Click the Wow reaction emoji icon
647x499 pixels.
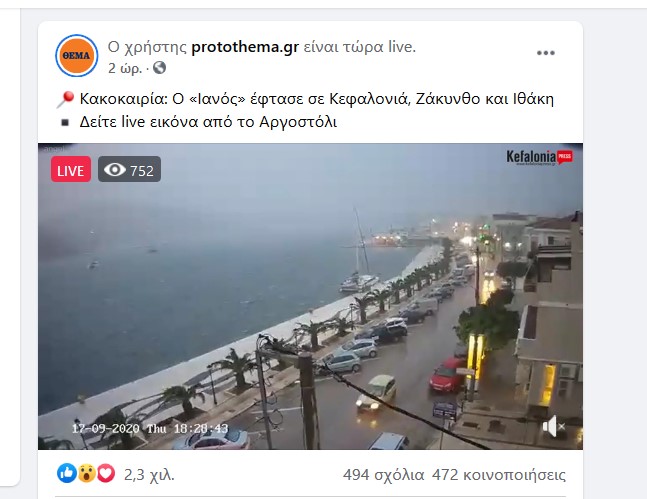(87, 473)
